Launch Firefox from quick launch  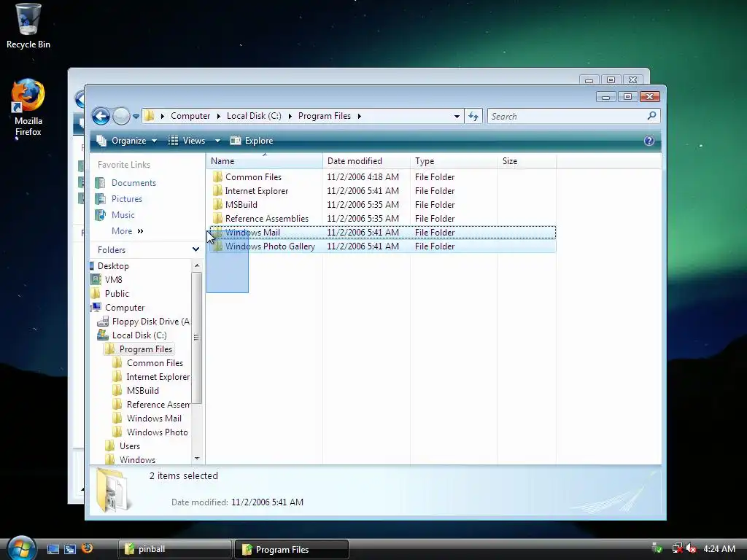[x=88, y=548]
